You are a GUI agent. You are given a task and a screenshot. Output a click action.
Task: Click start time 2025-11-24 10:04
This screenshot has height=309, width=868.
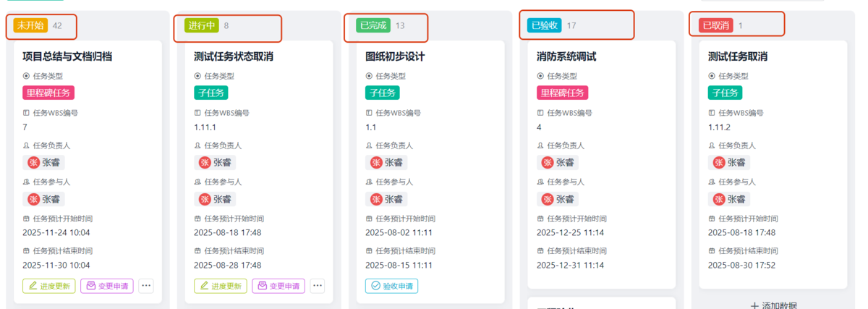coord(56,232)
